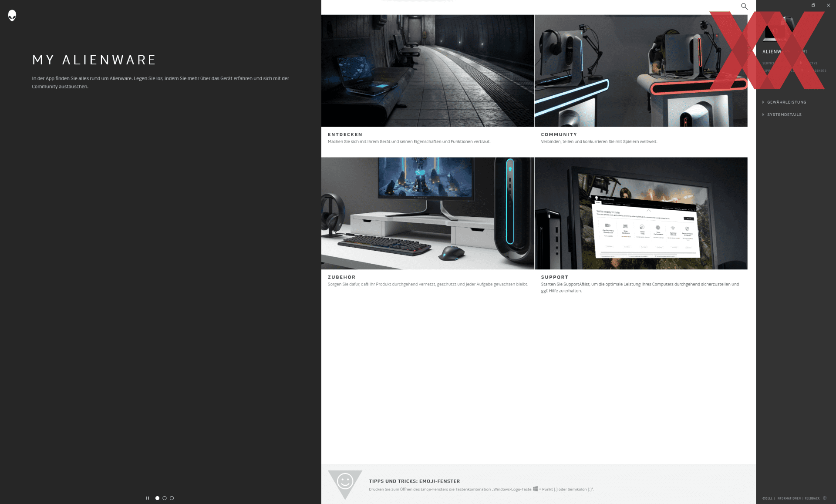Click the ZUBEHÖR heading
The height and width of the screenshot is (504, 836).
coord(341,277)
